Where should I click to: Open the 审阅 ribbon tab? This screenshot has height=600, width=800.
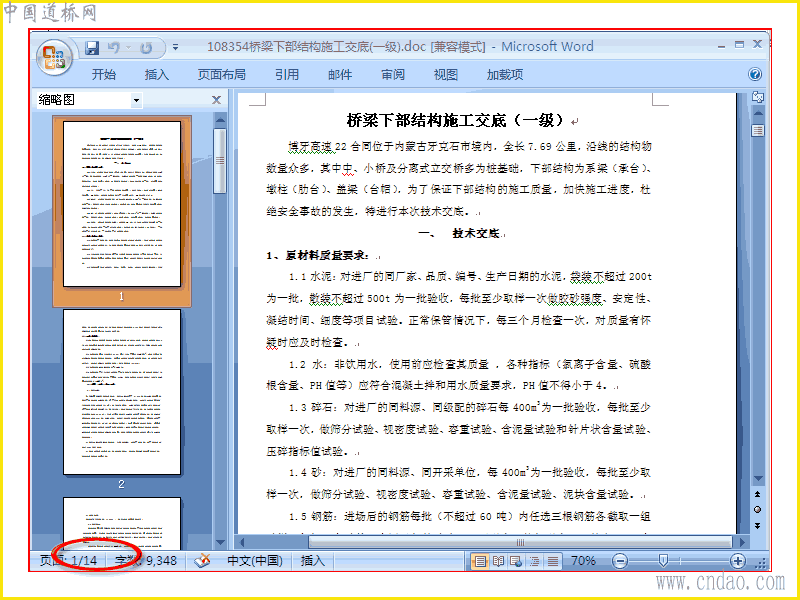[393, 74]
